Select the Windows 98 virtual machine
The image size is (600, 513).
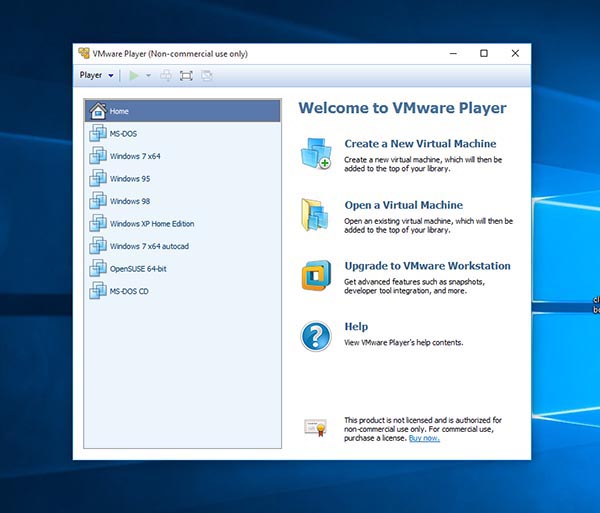point(183,201)
